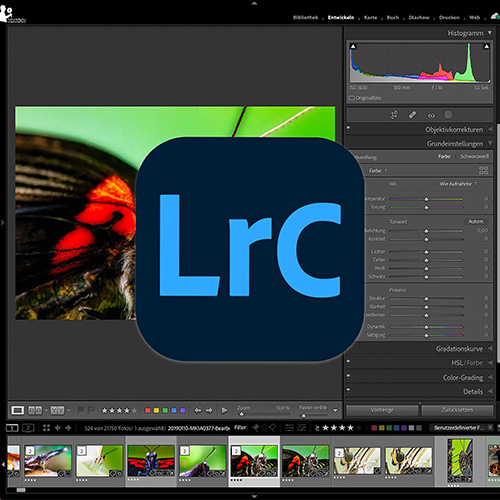Toggle highlight clipping indicator in histogram
Screen dimensions: 500x500
coord(486,46)
